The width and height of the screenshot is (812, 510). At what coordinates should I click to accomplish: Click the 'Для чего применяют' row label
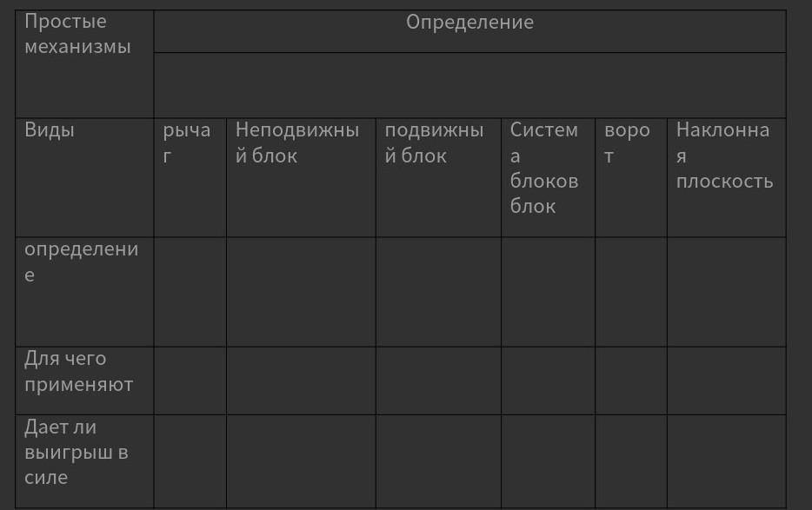pos(84,381)
